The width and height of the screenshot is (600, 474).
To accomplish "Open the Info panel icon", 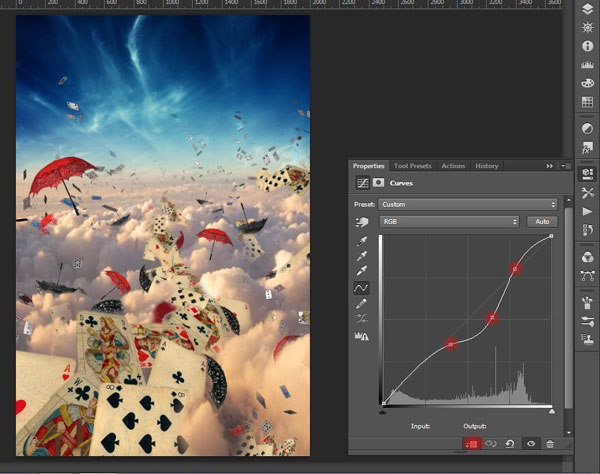I will 587,46.
